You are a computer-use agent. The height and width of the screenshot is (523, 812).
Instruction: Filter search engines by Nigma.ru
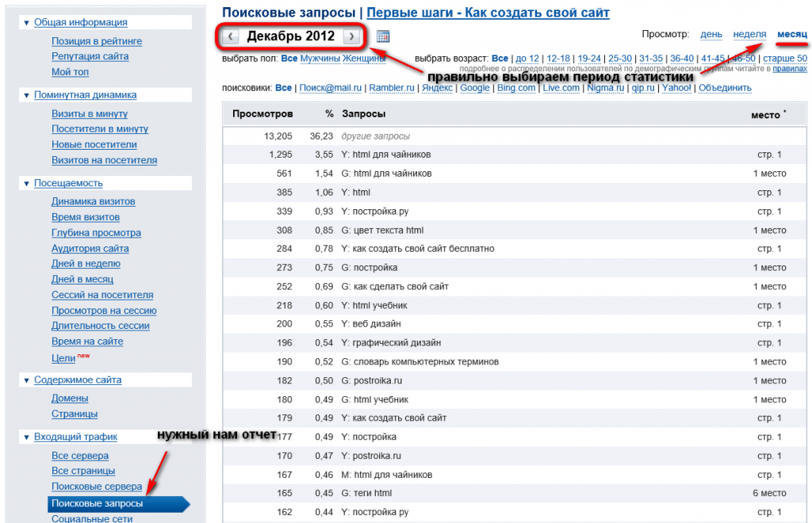605,88
